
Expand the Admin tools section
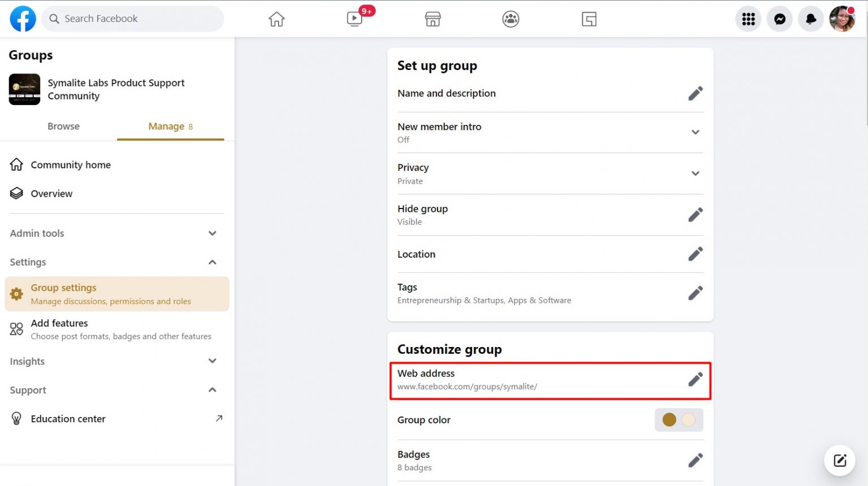point(212,233)
